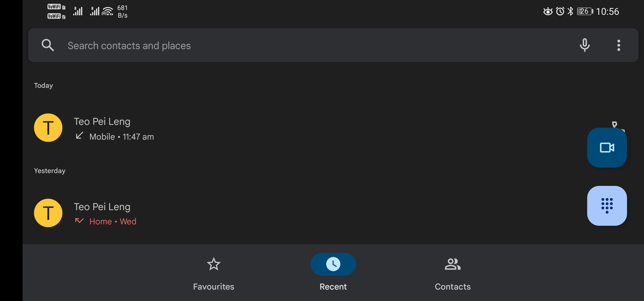Click the Contacts people icon
This screenshot has width=644, height=301.
pyautogui.click(x=453, y=264)
